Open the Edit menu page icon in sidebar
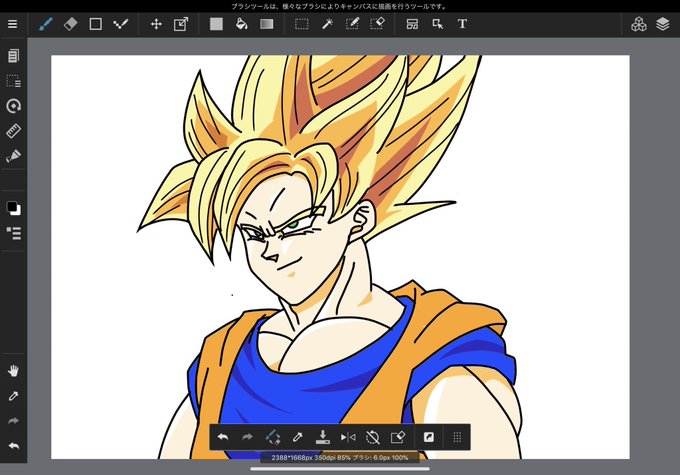 coord(13,56)
